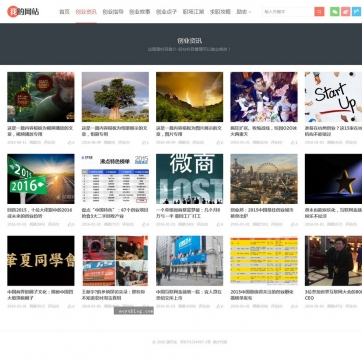
Task: Open article title under Monkey King image
Action: (x=39, y=131)
